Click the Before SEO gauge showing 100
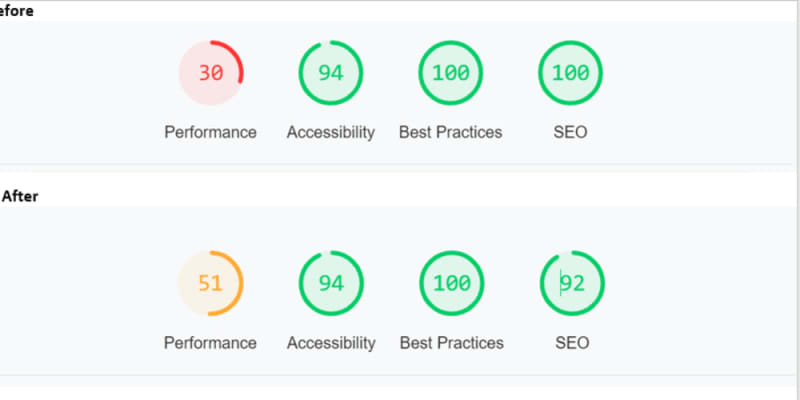 click(x=571, y=73)
